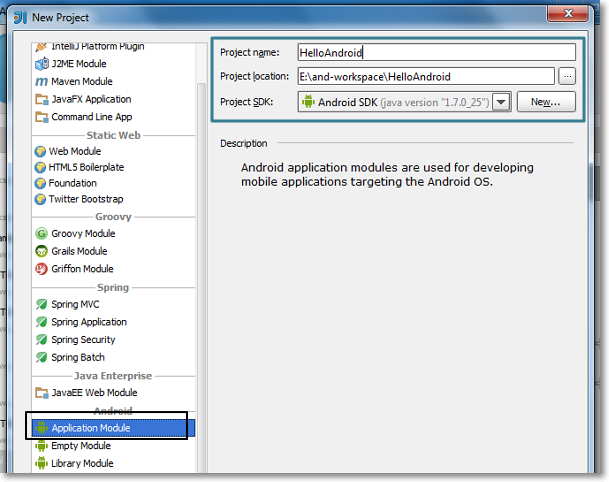The height and width of the screenshot is (482, 609).
Task: Focus the Project location field
Action: tap(426, 76)
